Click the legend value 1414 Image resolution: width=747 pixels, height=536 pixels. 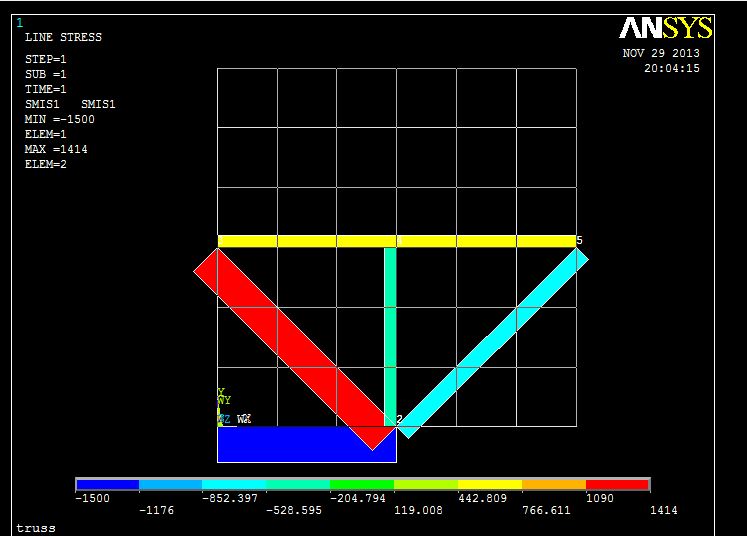(662, 511)
